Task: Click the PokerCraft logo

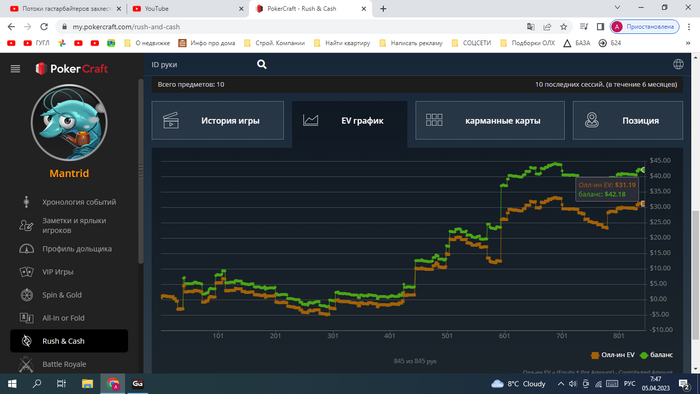Action: coord(71,68)
